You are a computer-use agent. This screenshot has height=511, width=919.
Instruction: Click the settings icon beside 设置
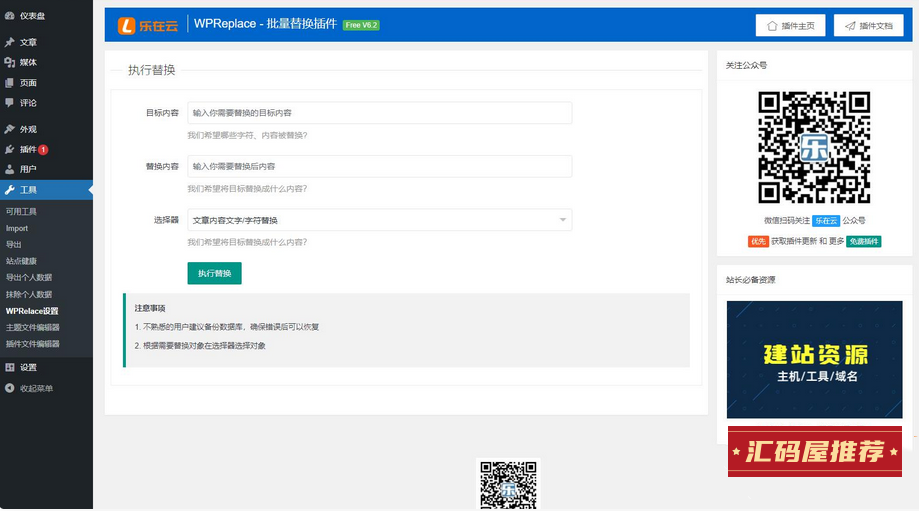(x=9, y=367)
